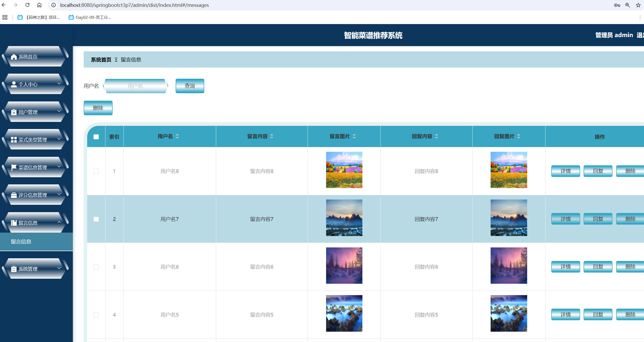Click 回复 for 用户名6
Image resolution: width=644 pixels, height=342 pixels.
click(598, 267)
